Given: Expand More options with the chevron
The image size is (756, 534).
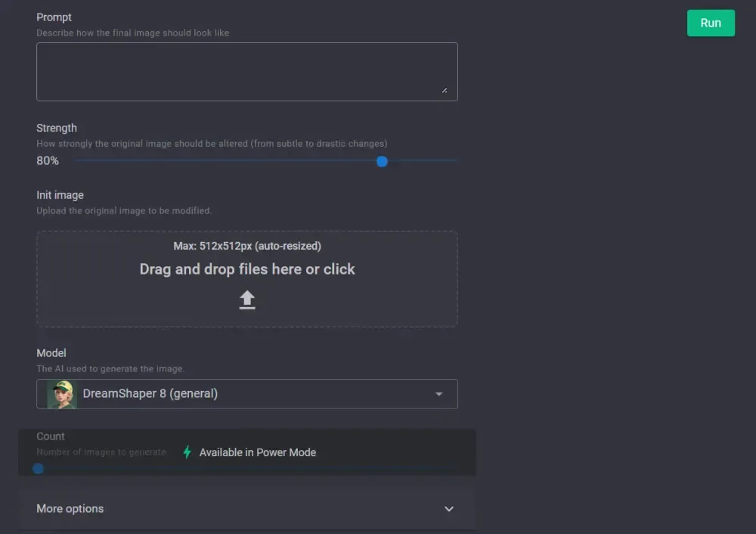Looking at the screenshot, I should pyautogui.click(x=449, y=509).
